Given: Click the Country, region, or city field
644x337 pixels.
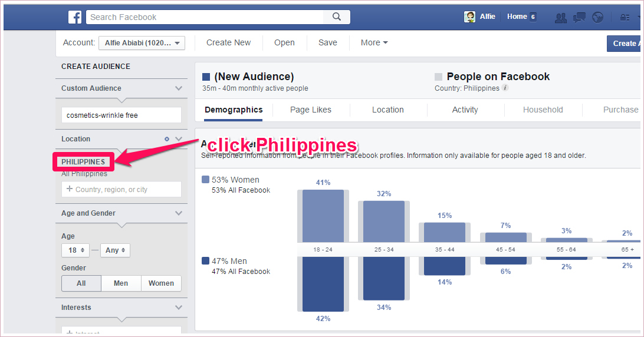Looking at the screenshot, I should (x=121, y=189).
